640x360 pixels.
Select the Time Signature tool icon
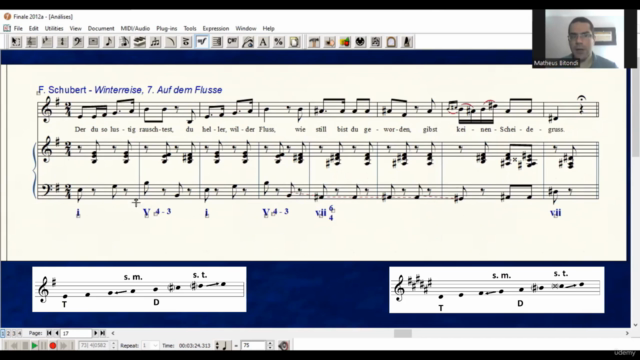(62, 42)
